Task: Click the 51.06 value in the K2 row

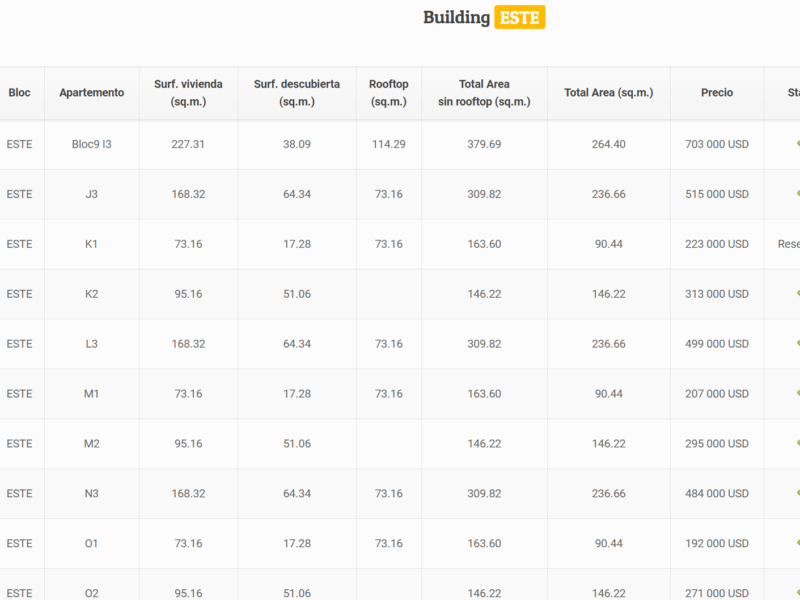Action: (297, 294)
